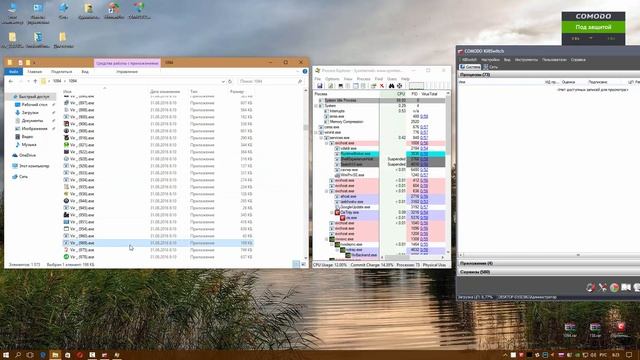Select Memory Compression process row
This screenshot has height=360, width=640.
click(x=380, y=122)
